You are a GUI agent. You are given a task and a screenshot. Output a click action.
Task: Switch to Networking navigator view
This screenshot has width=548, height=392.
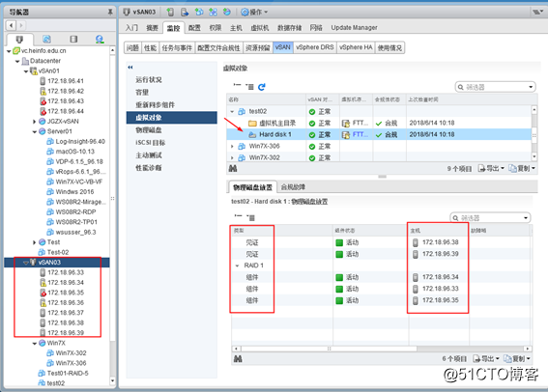pos(100,39)
